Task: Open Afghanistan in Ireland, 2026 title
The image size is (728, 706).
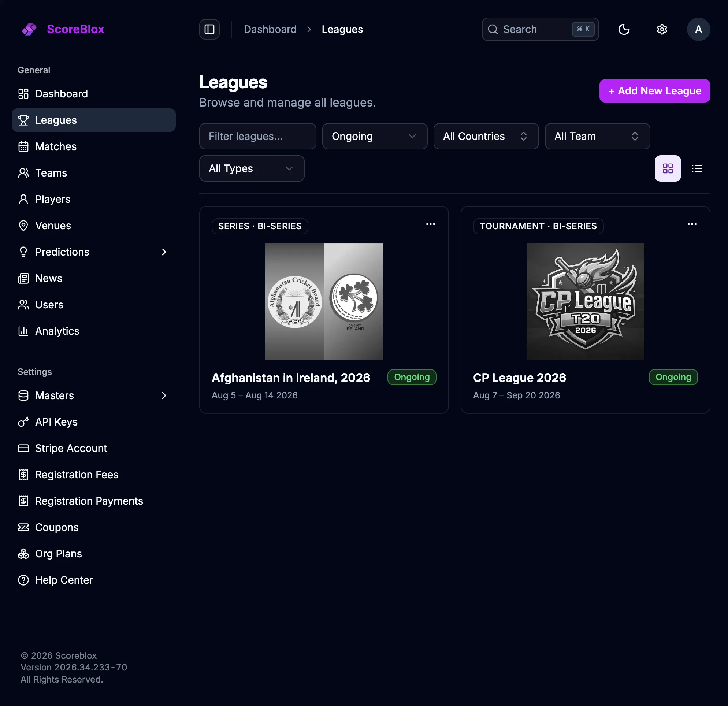Action: (291, 378)
